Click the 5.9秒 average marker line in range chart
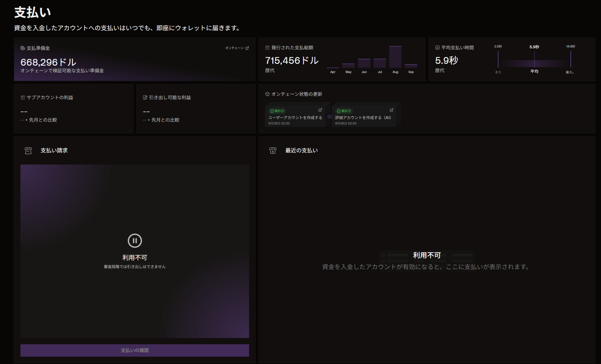The height and width of the screenshot is (364, 601). tap(534, 59)
